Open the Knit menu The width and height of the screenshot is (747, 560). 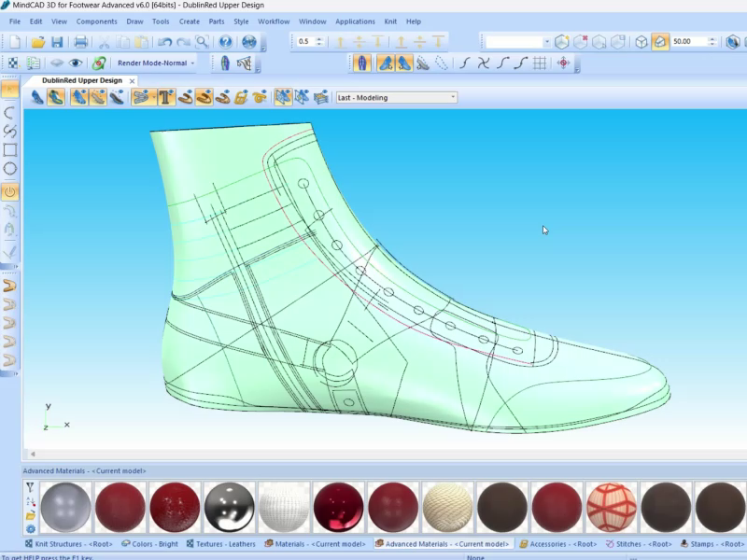point(390,21)
